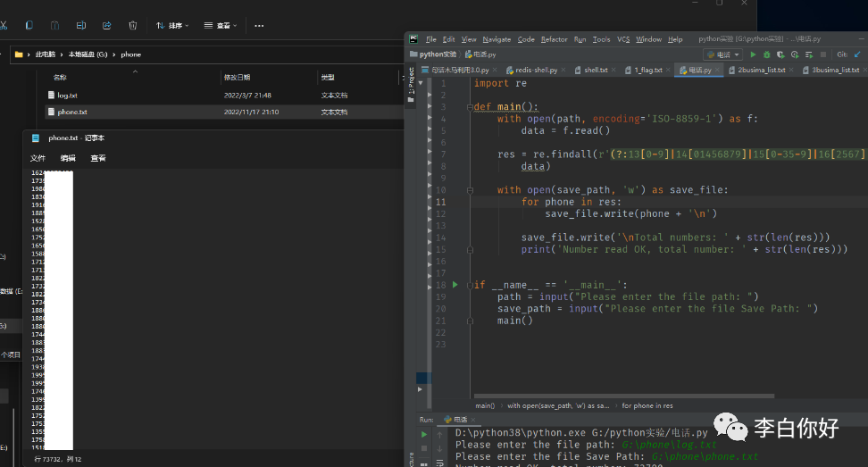
Task: Close the 电话.py editor tab
Action: pyautogui.click(x=717, y=70)
